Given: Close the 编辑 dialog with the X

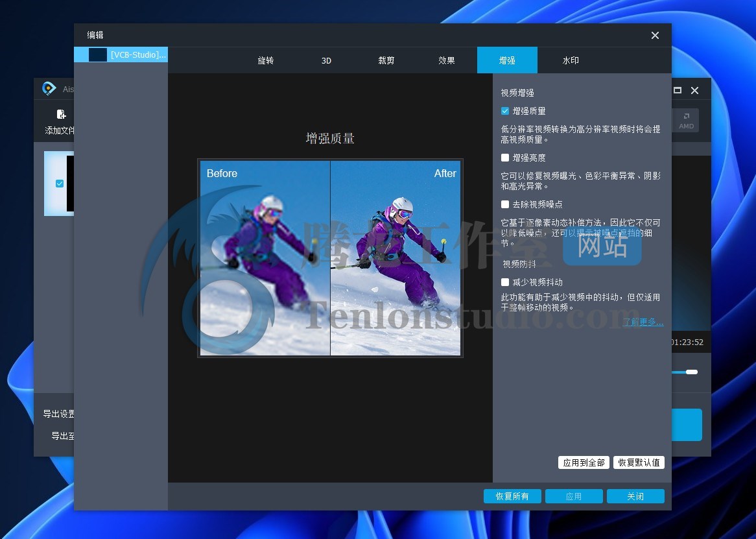Looking at the screenshot, I should click(x=655, y=35).
